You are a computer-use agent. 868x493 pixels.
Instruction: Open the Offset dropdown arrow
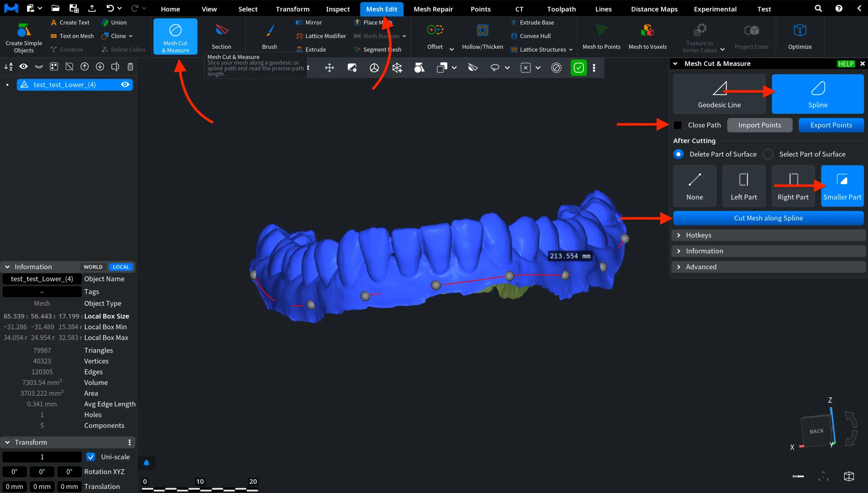[x=451, y=48]
